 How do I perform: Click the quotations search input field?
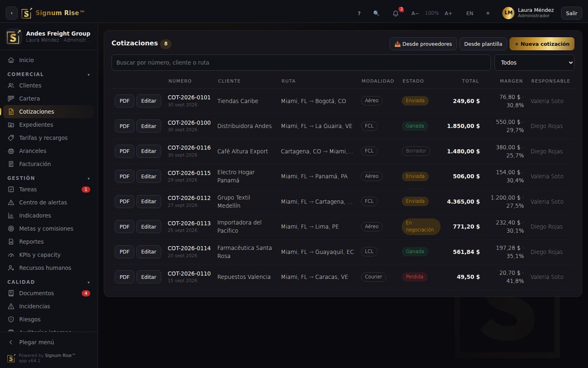coord(301,63)
